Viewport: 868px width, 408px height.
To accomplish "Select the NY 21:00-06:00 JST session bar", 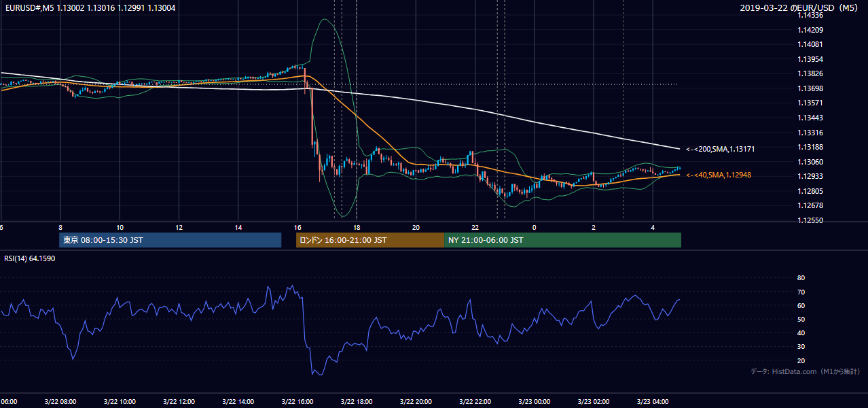I will [562, 240].
